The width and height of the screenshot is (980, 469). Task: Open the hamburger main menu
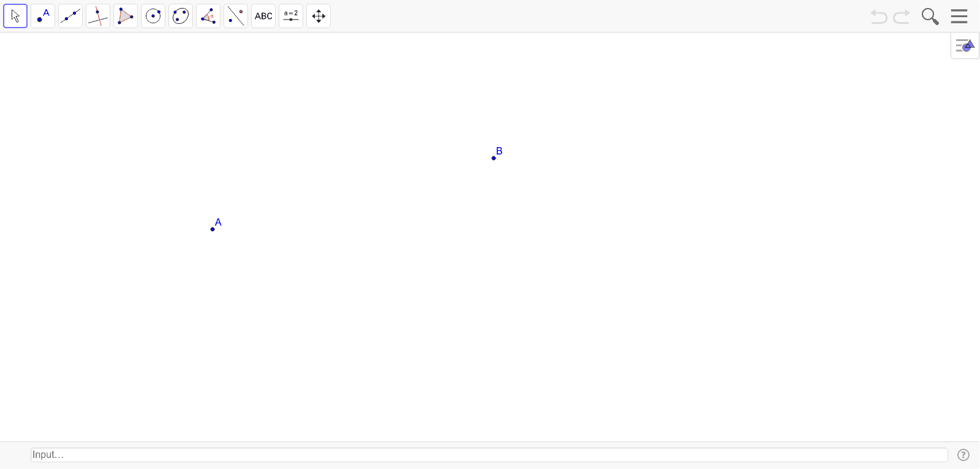coord(959,16)
